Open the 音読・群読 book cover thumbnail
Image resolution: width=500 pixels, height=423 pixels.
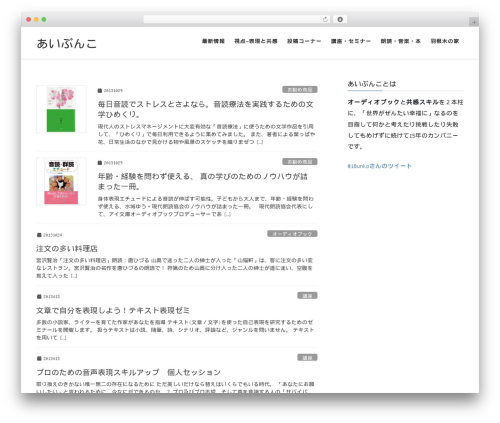click(x=61, y=181)
